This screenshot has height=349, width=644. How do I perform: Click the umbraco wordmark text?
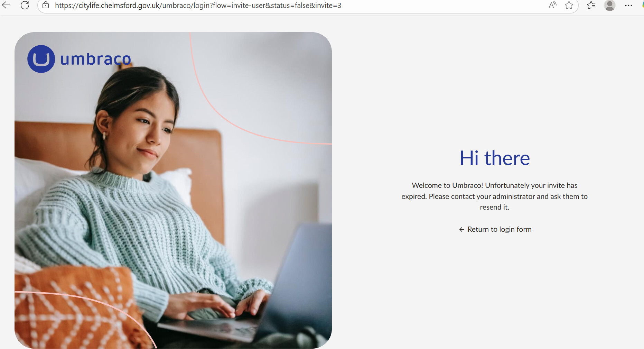96,59
